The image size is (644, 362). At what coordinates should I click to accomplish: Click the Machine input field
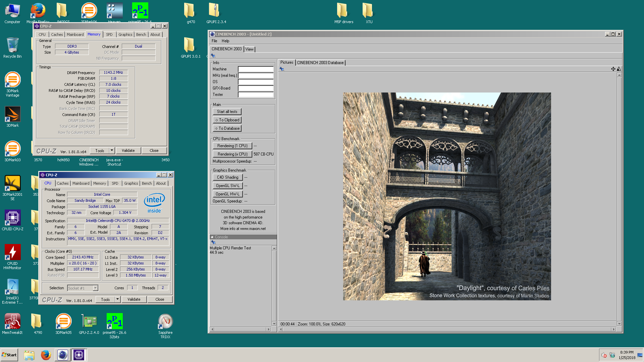click(x=256, y=69)
